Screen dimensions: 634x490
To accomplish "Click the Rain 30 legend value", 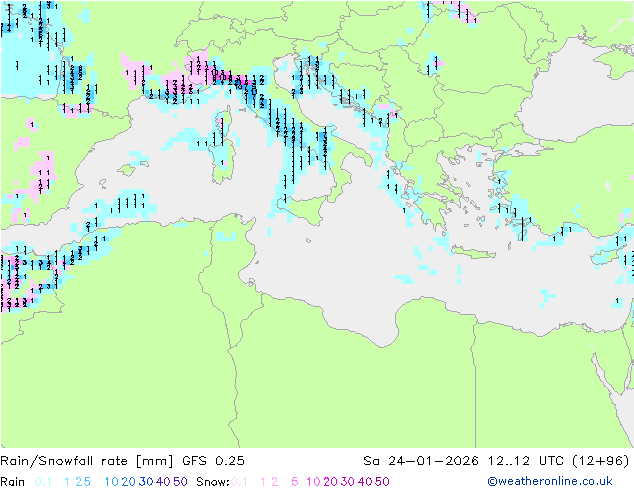I will 146,482.
